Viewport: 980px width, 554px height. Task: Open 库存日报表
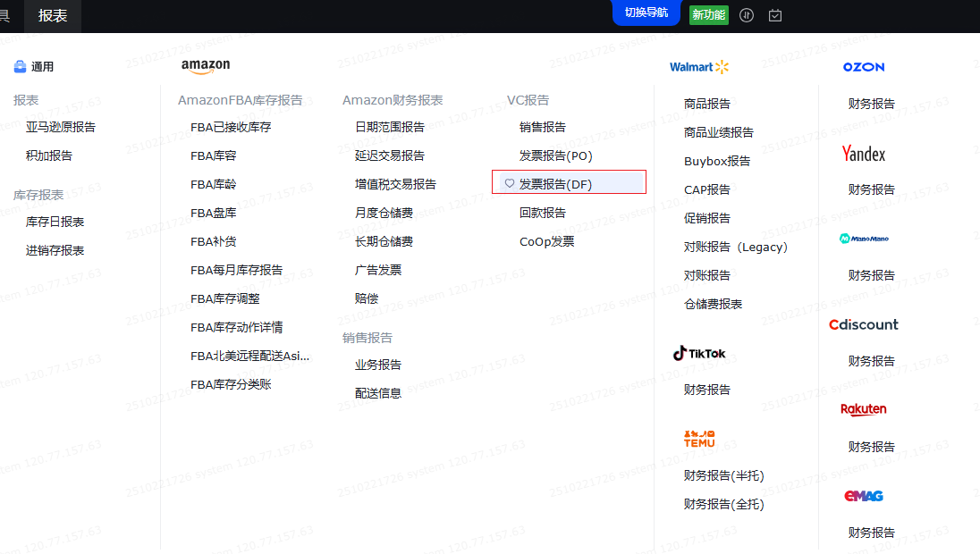(55, 222)
